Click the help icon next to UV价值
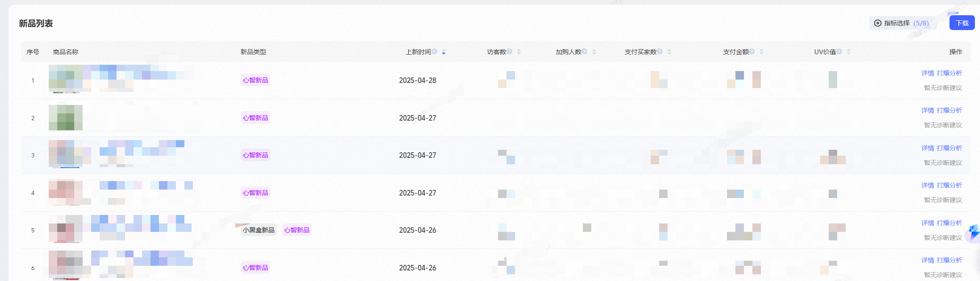This screenshot has height=281, width=980. pyautogui.click(x=839, y=52)
